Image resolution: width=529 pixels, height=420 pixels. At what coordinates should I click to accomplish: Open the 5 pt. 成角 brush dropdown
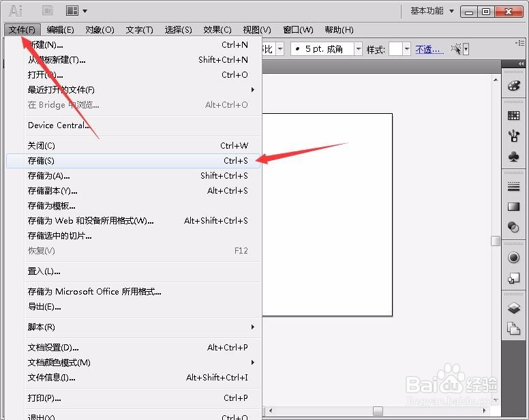click(x=359, y=49)
